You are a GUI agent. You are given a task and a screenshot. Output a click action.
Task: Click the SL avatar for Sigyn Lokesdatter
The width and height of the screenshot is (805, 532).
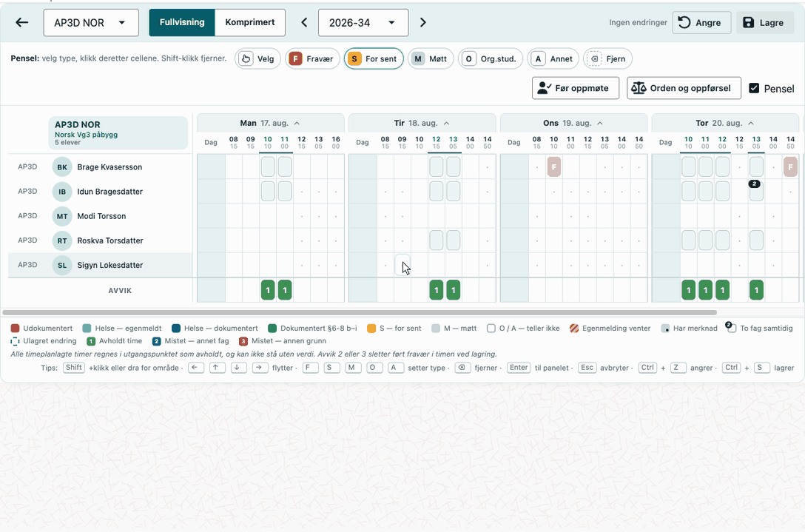(62, 265)
